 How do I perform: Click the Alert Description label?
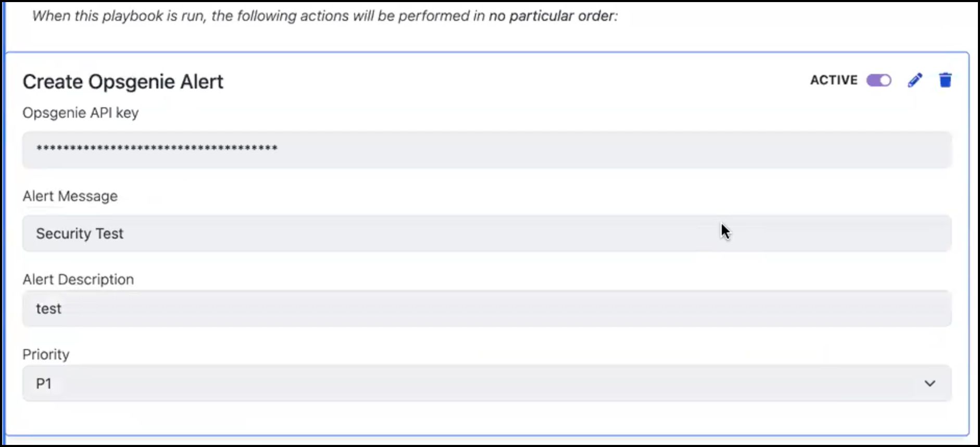[78, 279]
